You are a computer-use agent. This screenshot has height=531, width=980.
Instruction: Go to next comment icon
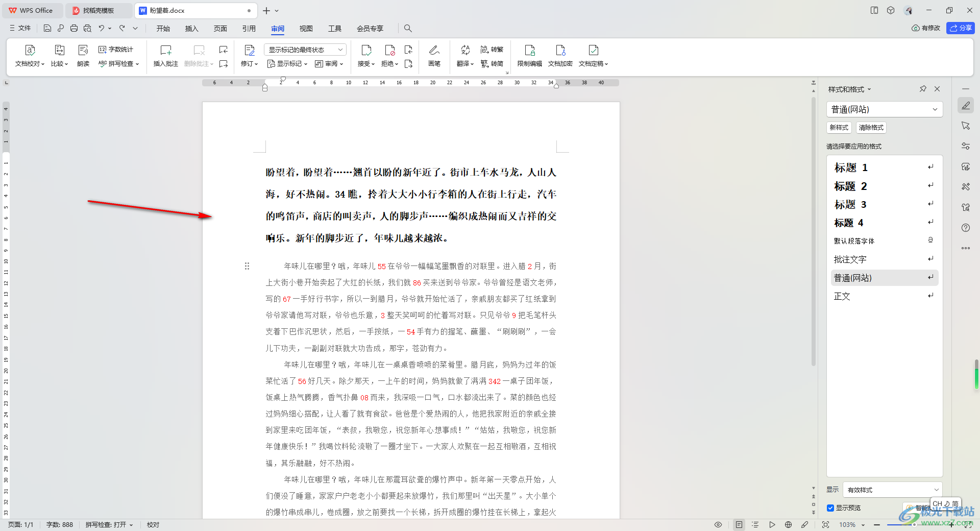point(223,64)
